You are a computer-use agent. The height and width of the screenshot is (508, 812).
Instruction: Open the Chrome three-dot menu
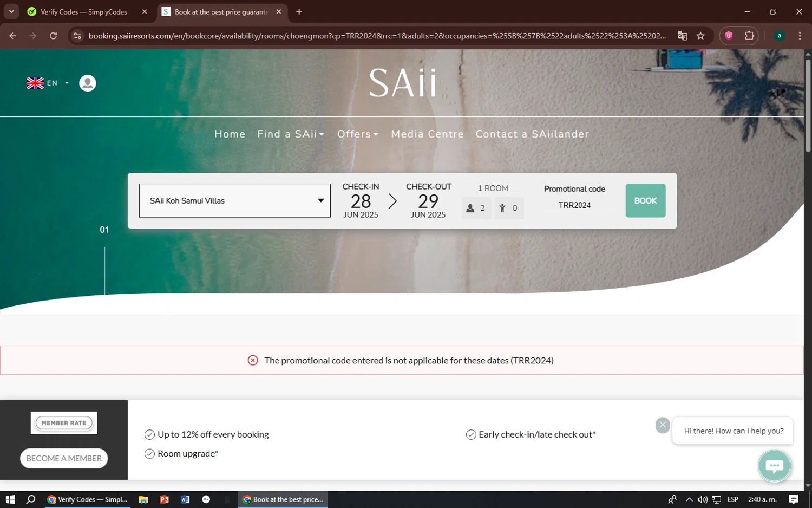pos(800,36)
